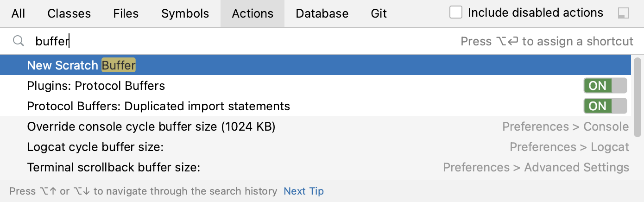Switch to the Database tab
Image resolution: width=644 pixels, height=202 pixels.
(x=322, y=13)
